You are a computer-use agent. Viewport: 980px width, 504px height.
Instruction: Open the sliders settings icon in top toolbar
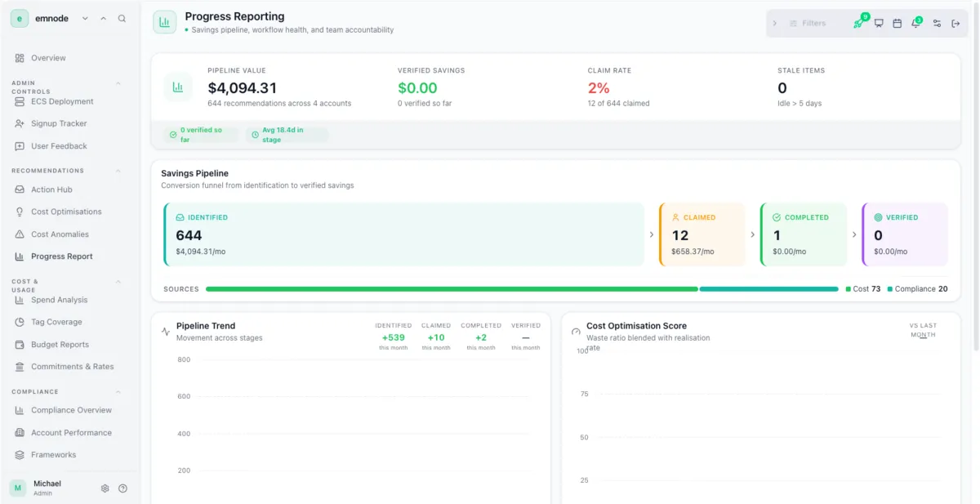937,23
